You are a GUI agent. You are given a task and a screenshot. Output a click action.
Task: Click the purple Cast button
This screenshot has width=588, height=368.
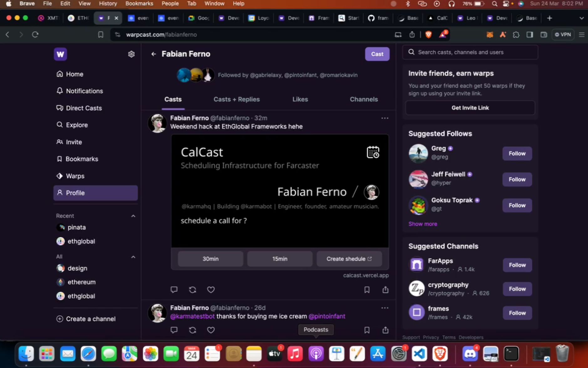tap(377, 54)
